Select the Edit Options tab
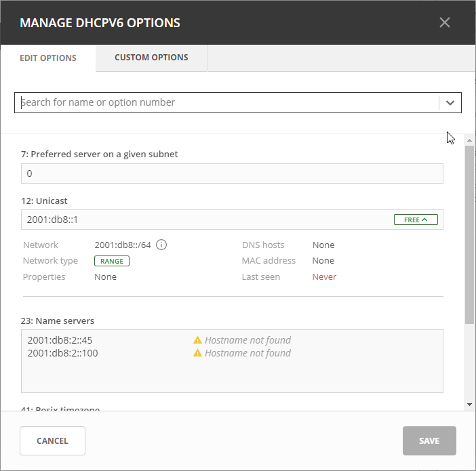 pos(48,58)
